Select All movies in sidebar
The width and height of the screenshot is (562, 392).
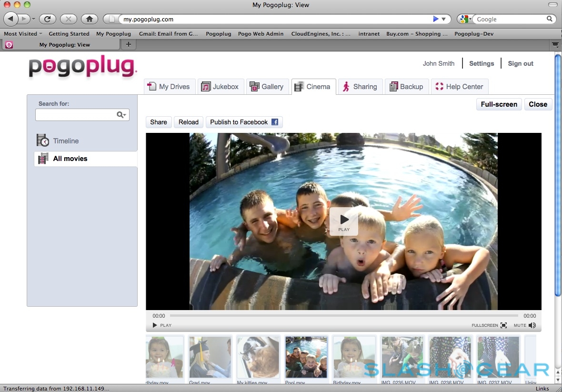coord(70,159)
